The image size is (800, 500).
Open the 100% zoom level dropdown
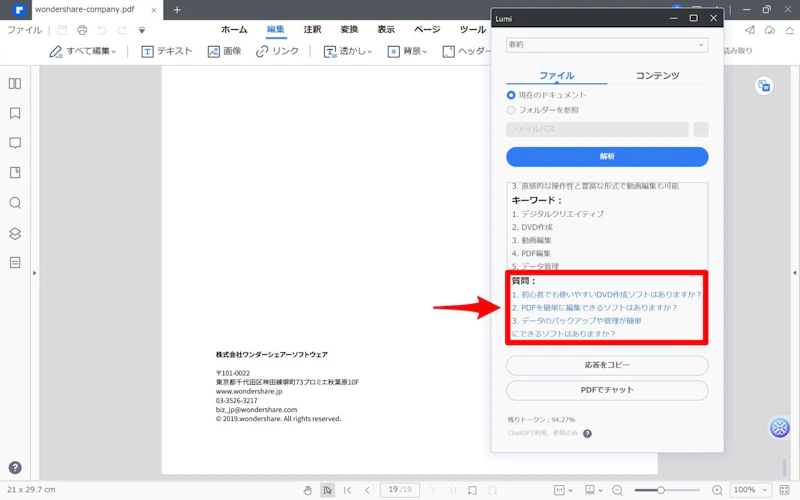click(x=750, y=490)
